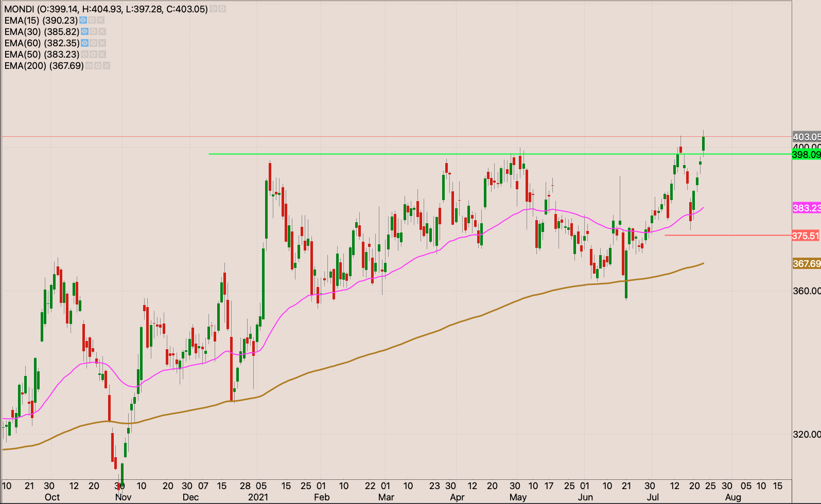Toggle visibility eye for EMA(15)

83,20
